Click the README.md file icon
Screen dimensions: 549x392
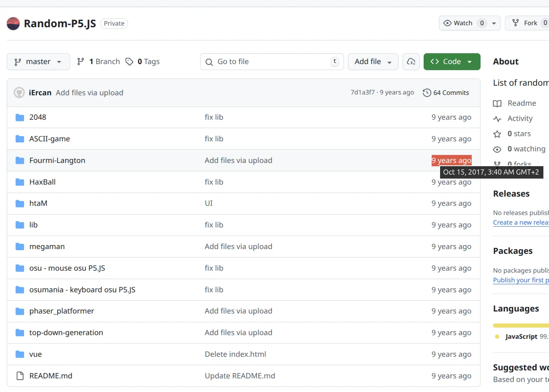pyautogui.click(x=20, y=376)
